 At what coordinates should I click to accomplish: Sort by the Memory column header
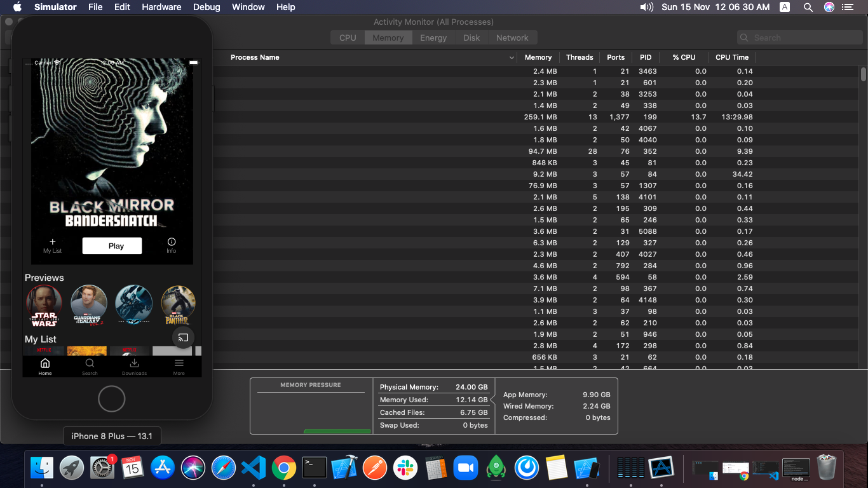point(538,57)
